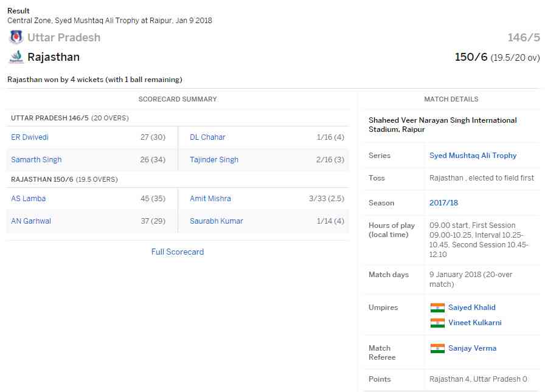
Task: Click Rajasthan score 150/6 at top
Action: pyautogui.click(x=471, y=57)
